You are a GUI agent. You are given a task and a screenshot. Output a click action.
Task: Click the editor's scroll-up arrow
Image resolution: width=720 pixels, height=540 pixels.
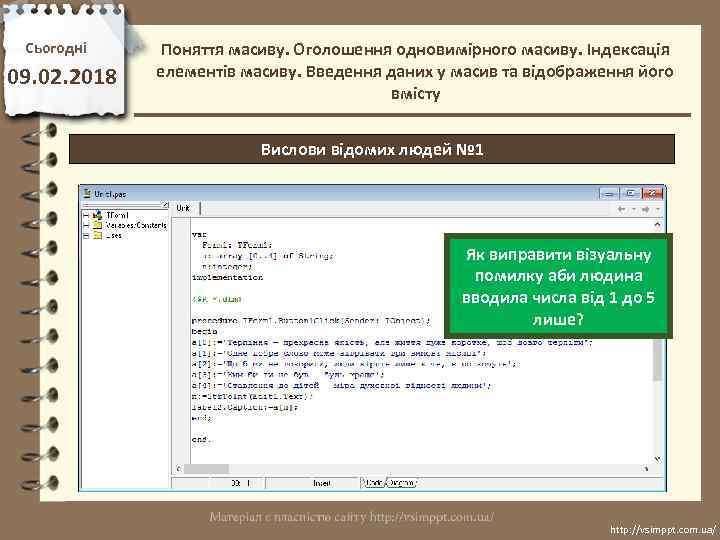point(658,225)
